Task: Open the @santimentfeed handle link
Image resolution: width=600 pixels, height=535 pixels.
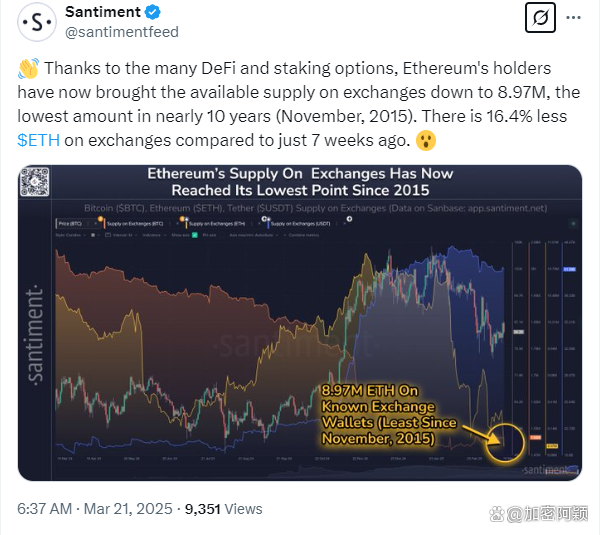Action: (122, 31)
